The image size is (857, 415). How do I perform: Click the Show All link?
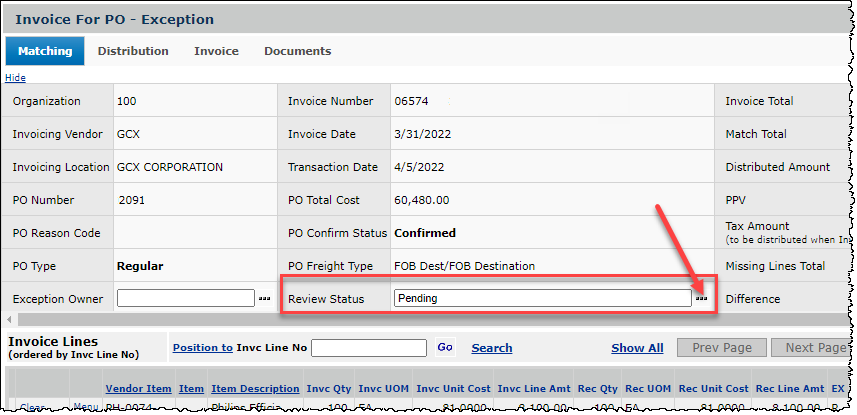tap(637, 348)
